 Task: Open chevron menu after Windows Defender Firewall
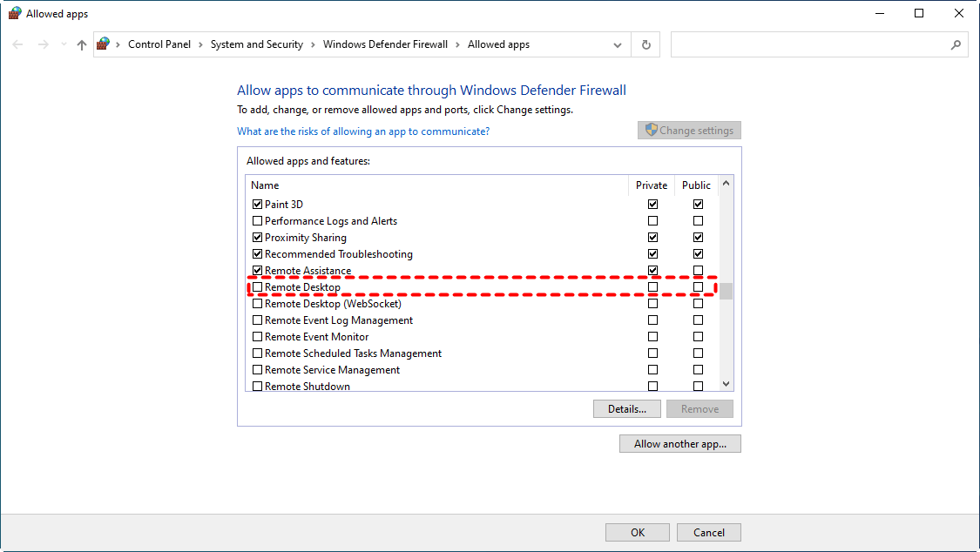(x=457, y=44)
